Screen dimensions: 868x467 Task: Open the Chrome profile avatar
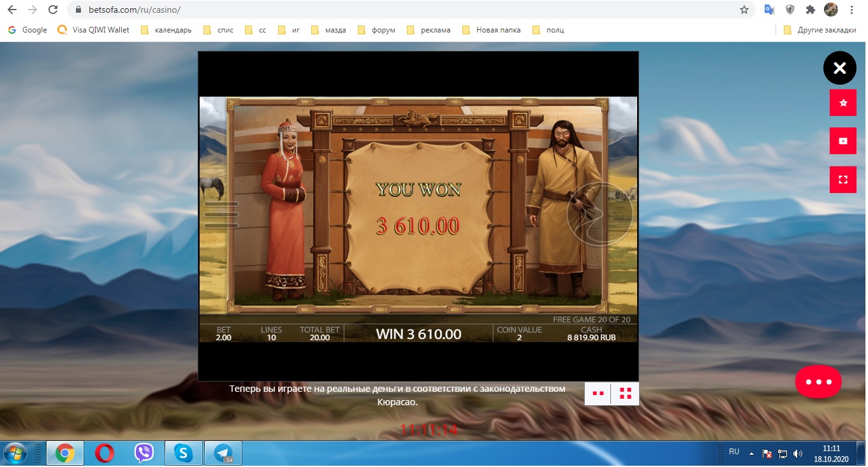click(831, 10)
